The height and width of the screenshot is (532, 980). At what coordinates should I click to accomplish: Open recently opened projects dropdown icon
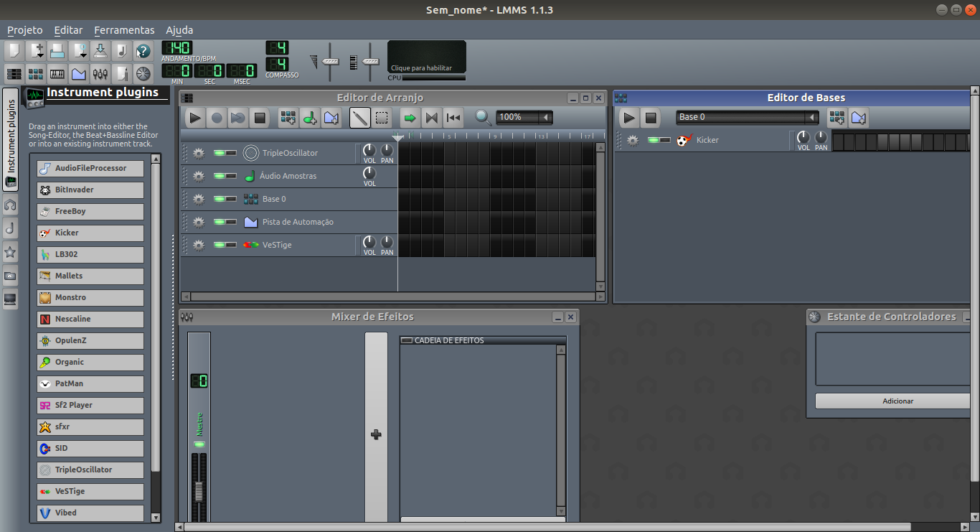click(79, 51)
